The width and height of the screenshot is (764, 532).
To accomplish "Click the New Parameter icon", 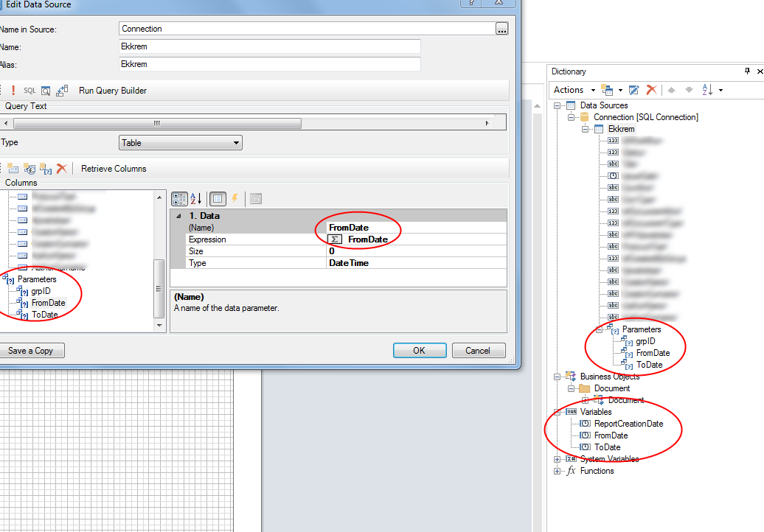I will coord(45,169).
